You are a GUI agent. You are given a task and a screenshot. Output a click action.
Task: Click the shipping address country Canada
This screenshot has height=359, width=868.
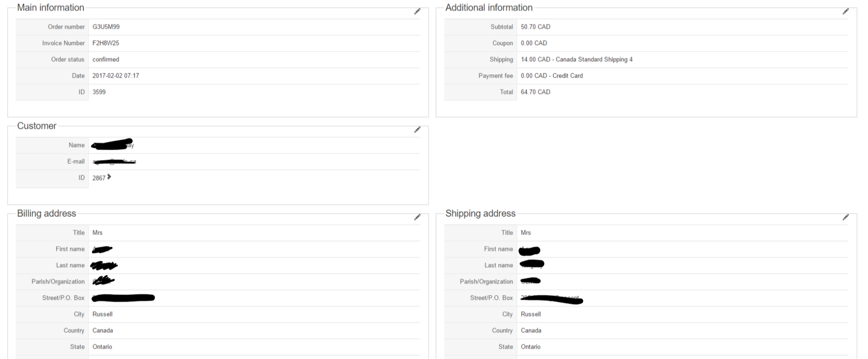531,331
